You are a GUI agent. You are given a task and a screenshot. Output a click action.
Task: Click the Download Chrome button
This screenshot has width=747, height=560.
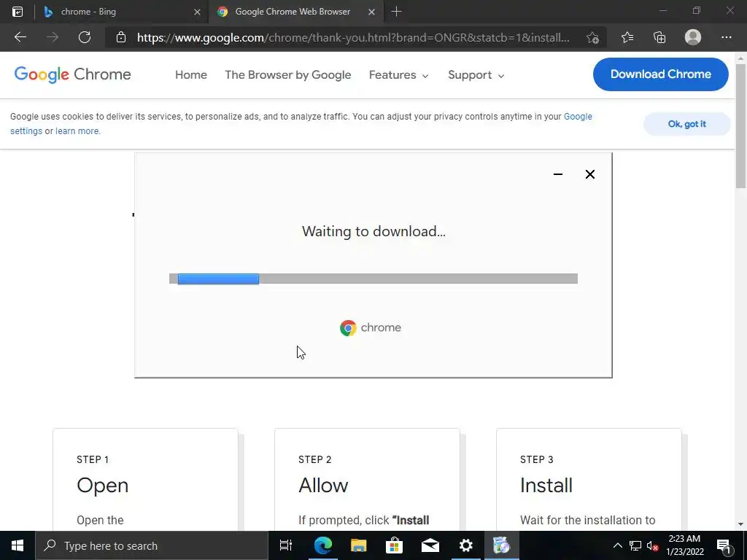(661, 74)
